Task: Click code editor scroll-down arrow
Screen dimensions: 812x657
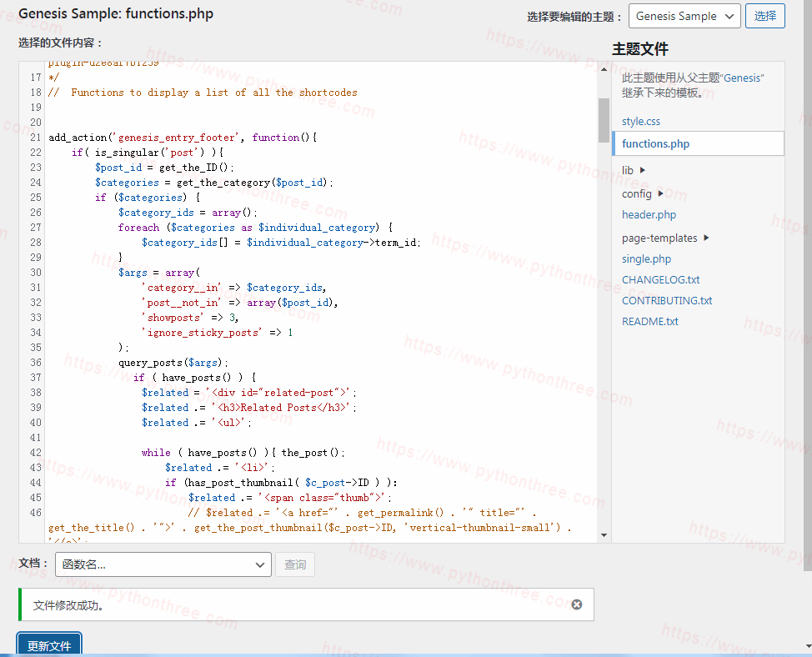Action: 604,534
